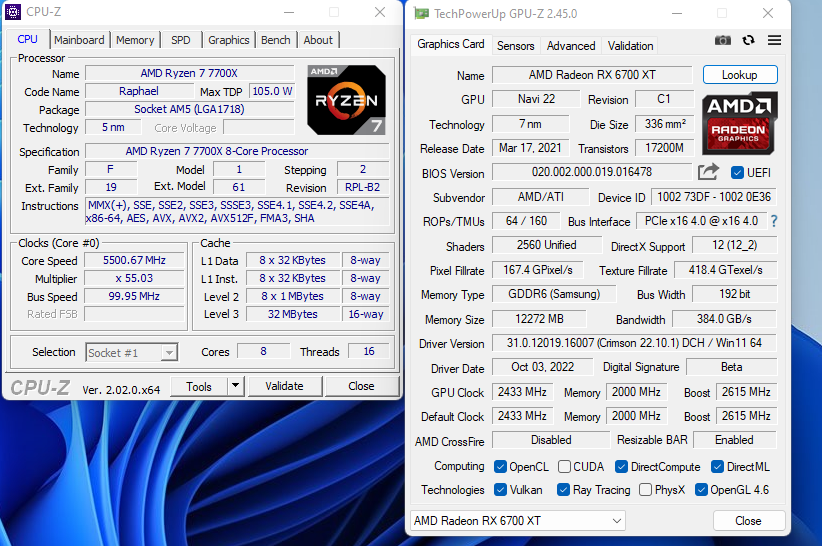
Task: Click the AMD Radeon Graphics logo
Action: coord(739,122)
